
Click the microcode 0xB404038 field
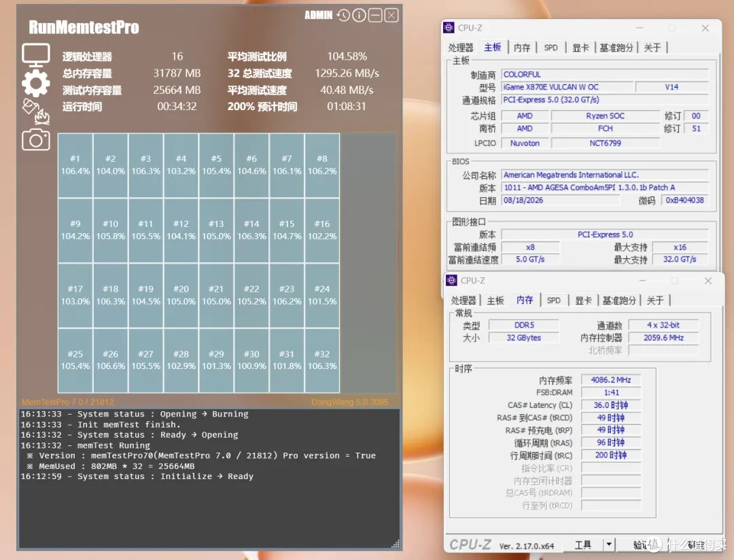[x=685, y=200]
